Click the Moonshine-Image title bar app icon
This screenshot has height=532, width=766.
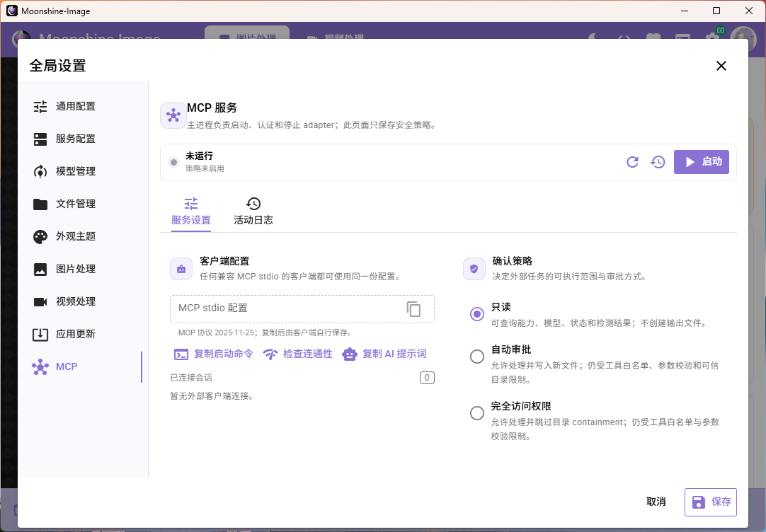(x=12, y=11)
